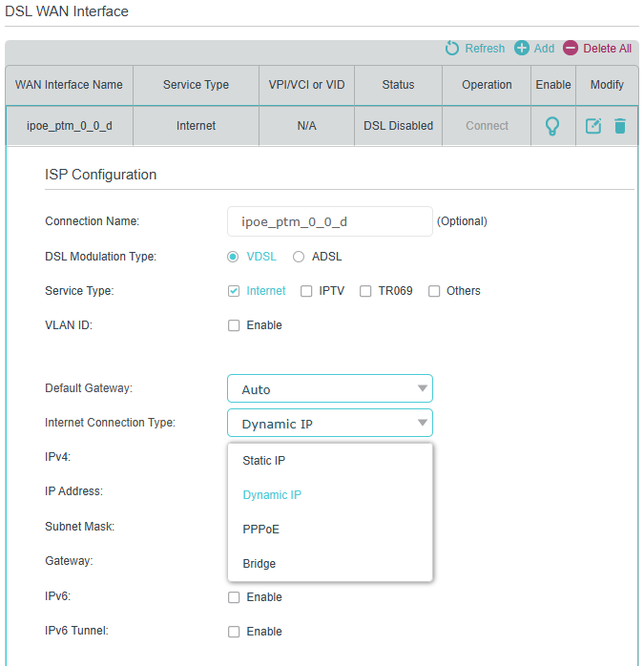The image size is (644, 666).
Task: Enable the IPv6 Tunnel checkbox
Action: pyautogui.click(x=234, y=632)
